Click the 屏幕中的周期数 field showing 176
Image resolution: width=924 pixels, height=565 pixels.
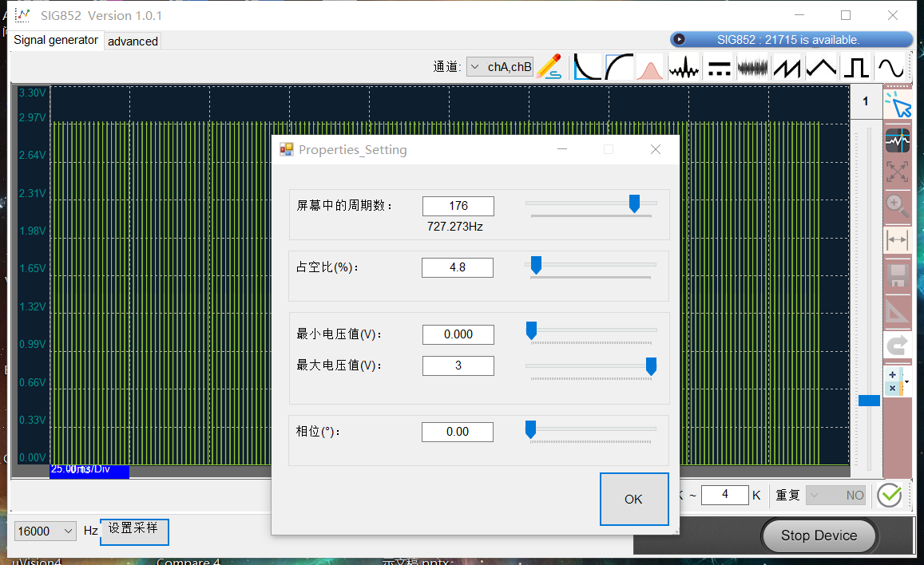458,206
